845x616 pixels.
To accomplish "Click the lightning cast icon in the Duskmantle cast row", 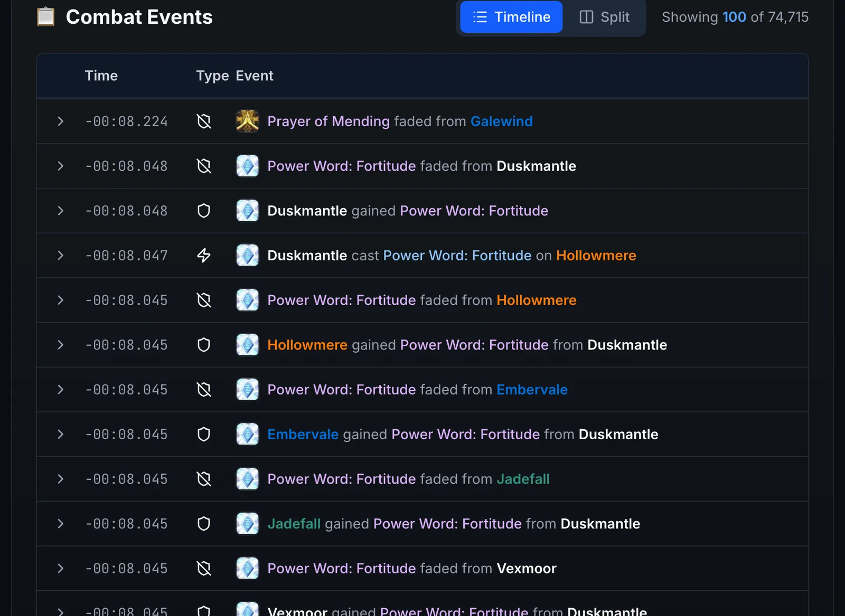I will pyautogui.click(x=204, y=255).
